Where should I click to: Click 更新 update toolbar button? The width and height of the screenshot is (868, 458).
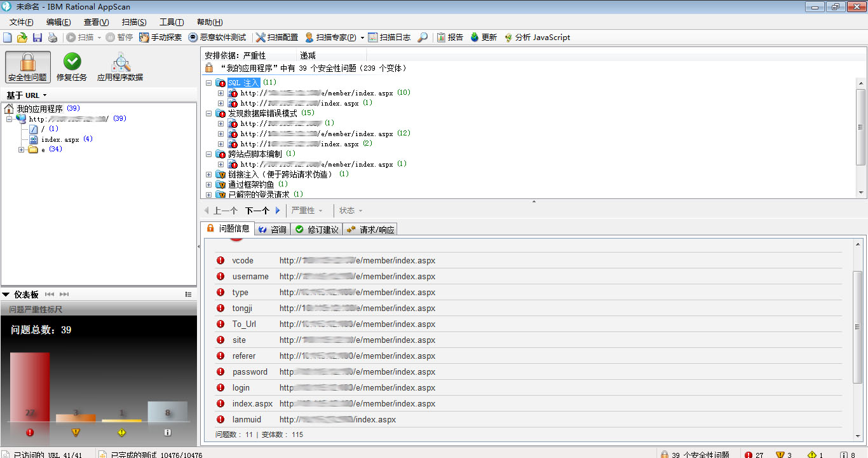(x=484, y=38)
